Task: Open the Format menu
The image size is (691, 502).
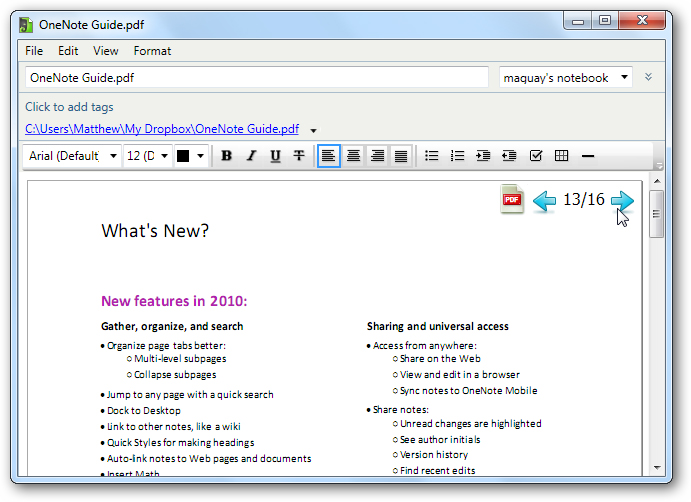Action: tap(152, 50)
